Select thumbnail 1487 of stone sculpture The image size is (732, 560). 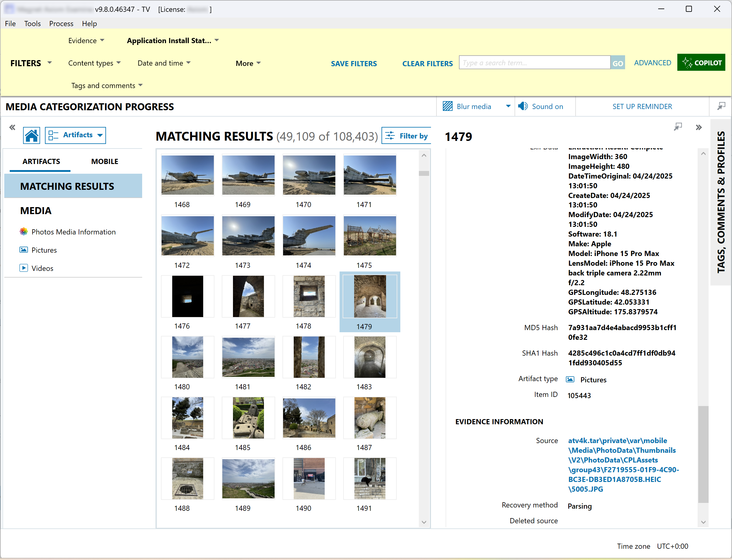click(370, 418)
